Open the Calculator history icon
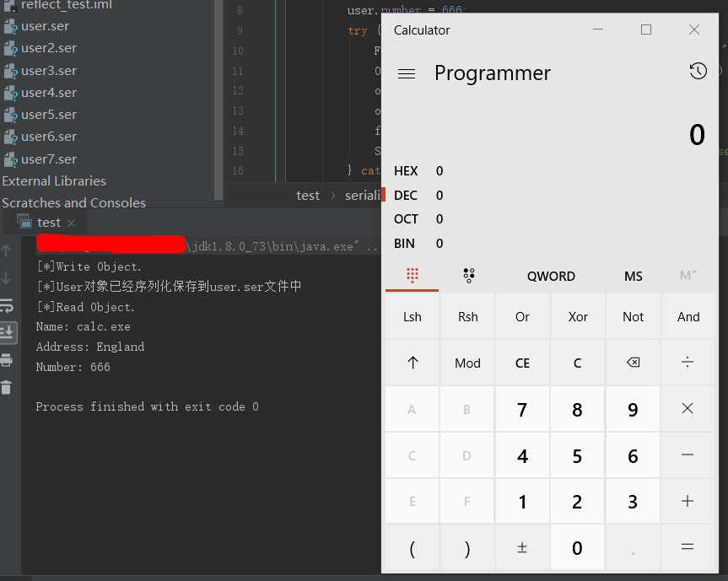 pyautogui.click(x=698, y=72)
